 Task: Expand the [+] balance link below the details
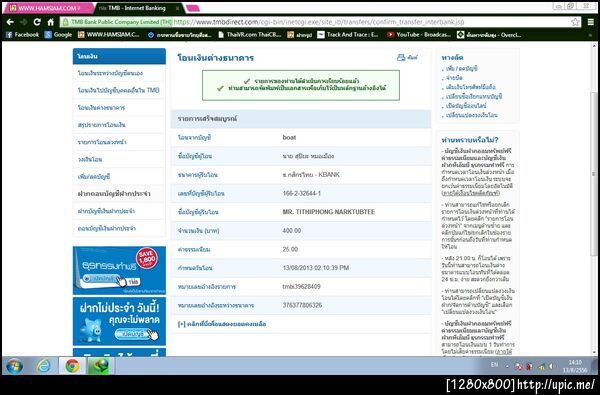222,324
